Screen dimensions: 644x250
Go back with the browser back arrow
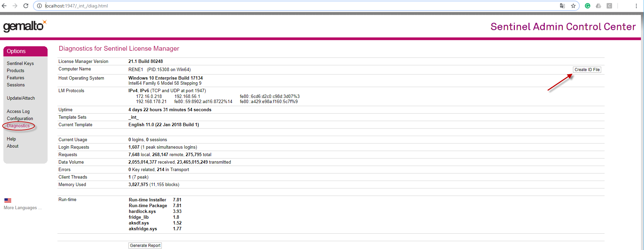[x=4, y=6]
